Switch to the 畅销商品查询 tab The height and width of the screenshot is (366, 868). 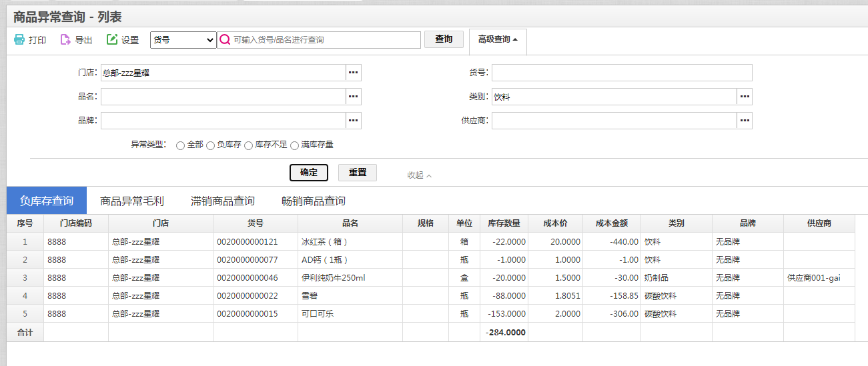(314, 201)
